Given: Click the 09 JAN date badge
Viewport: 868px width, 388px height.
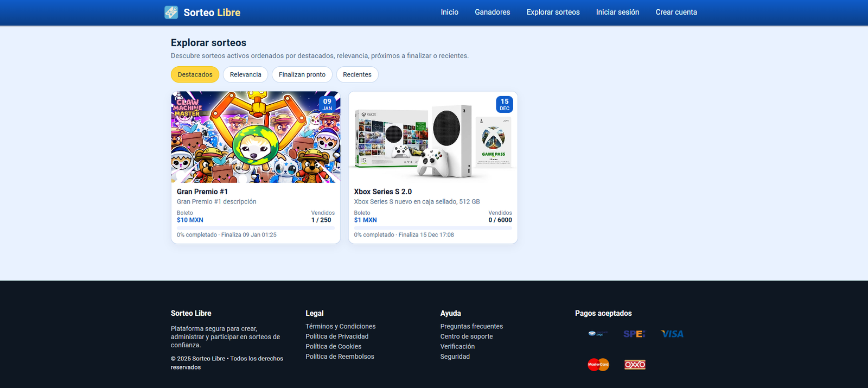Looking at the screenshot, I should pos(327,104).
